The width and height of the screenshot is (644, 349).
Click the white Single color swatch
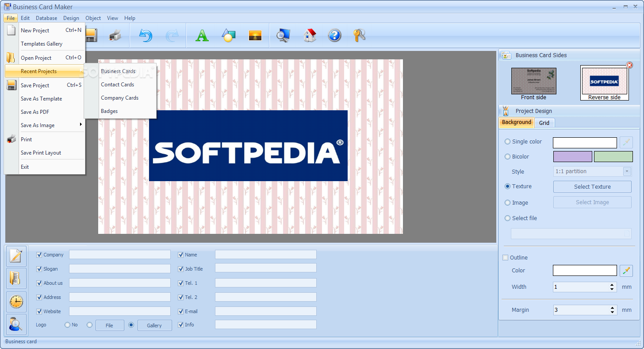click(x=585, y=143)
